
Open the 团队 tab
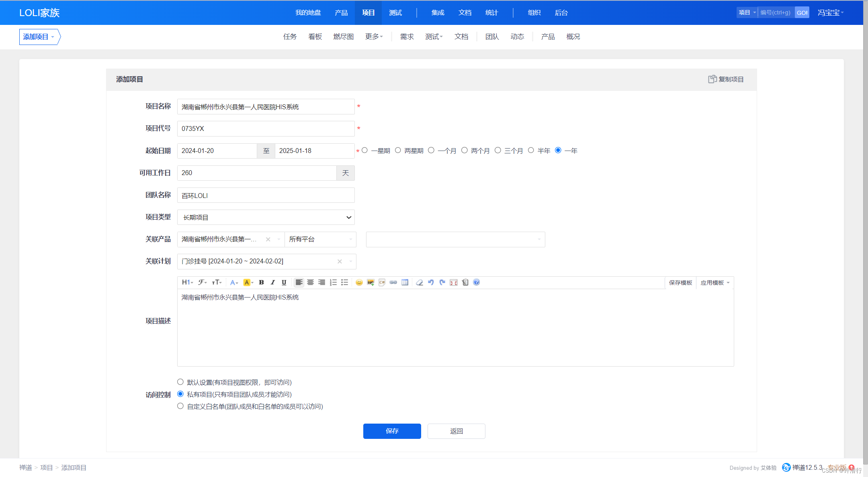(x=492, y=37)
